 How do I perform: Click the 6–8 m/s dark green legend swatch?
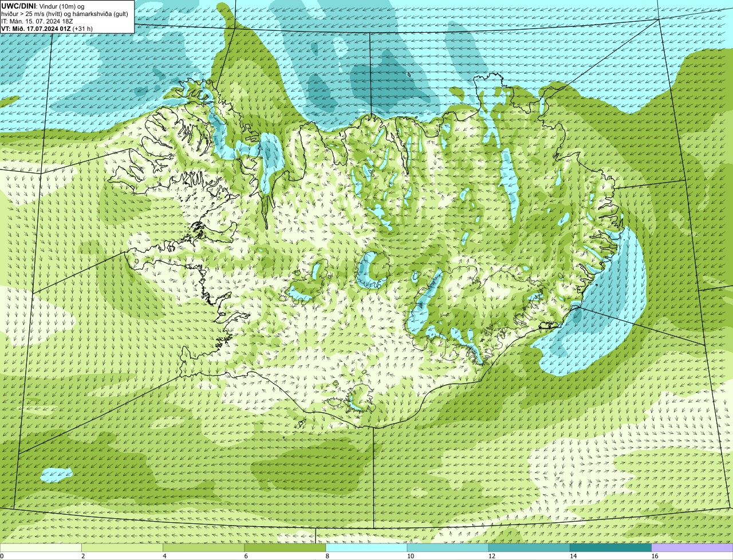click(x=285, y=548)
